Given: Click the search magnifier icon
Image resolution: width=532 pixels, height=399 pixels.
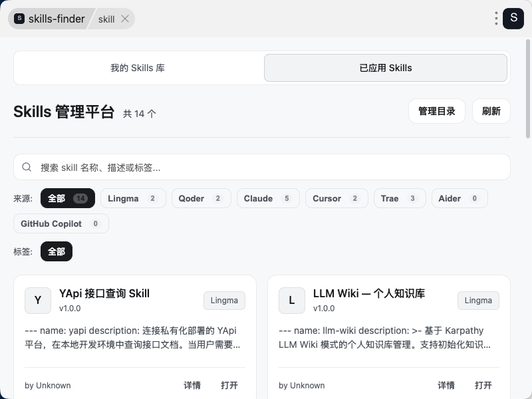Looking at the screenshot, I should [27, 167].
